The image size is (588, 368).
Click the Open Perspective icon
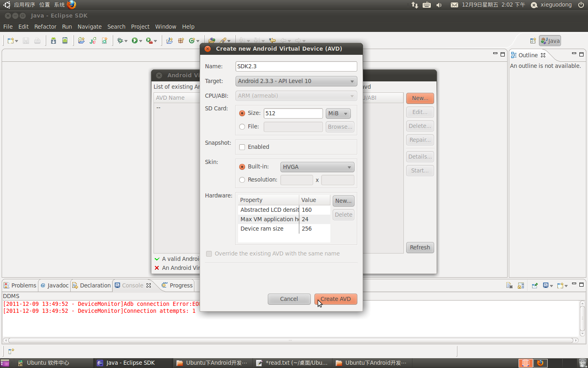[533, 41]
